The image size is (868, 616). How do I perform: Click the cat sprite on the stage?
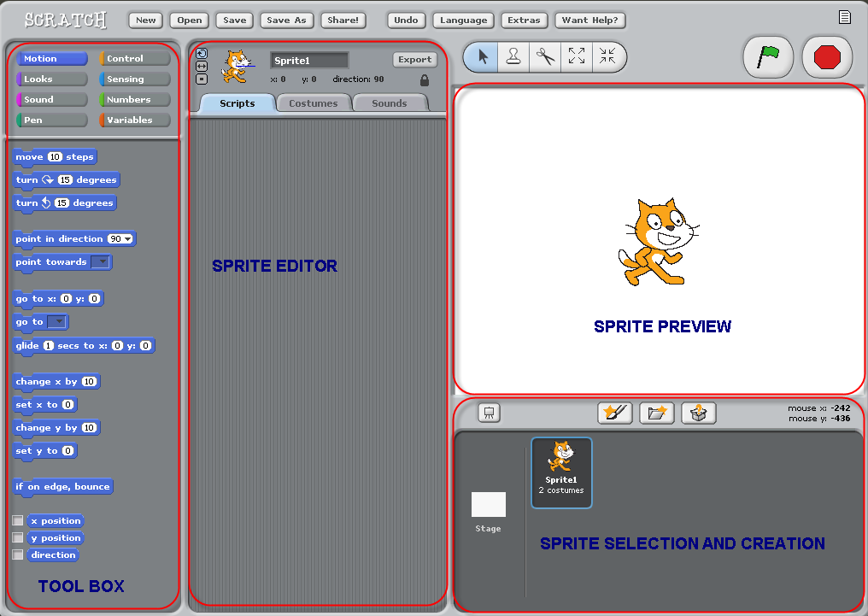point(658,242)
